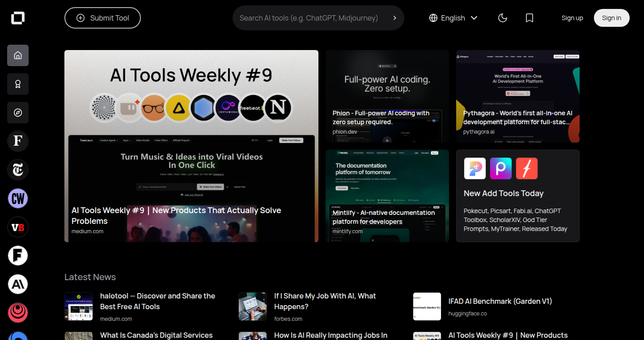Open 'If I Share My Job With AI' article
644x340 pixels.
click(x=325, y=301)
